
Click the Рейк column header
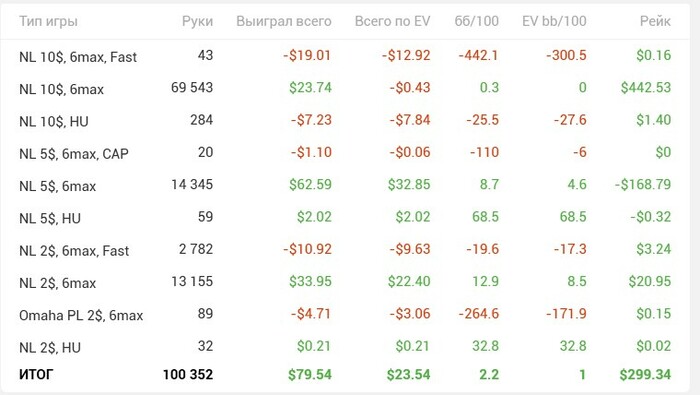click(x=655, y=21)
